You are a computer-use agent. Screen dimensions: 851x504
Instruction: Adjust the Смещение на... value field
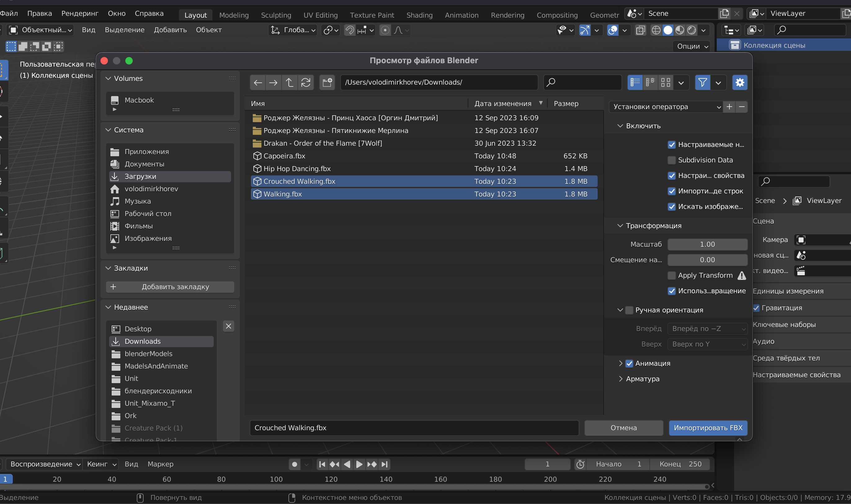pos(707,260)
